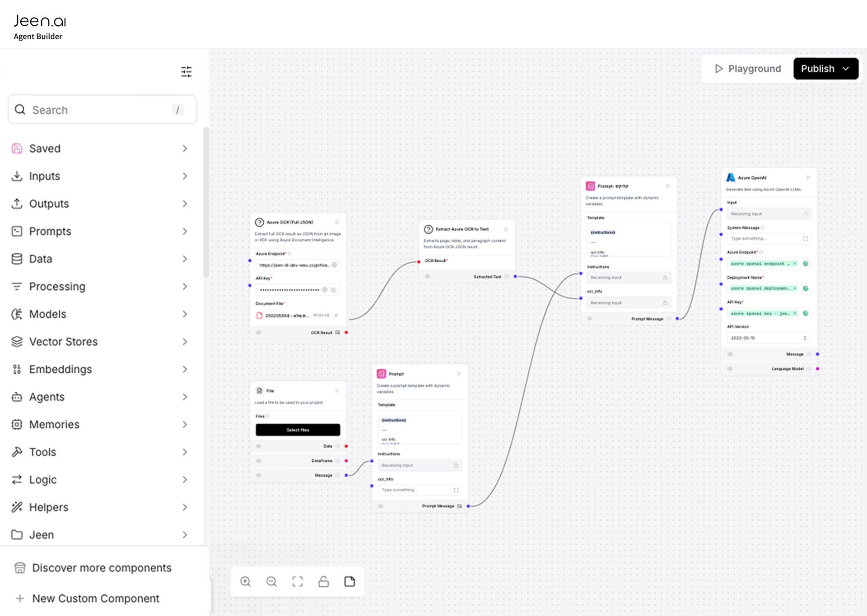Open sidebar filter settings icon
This screenshot has height=616, width=867.
(186, 72)
